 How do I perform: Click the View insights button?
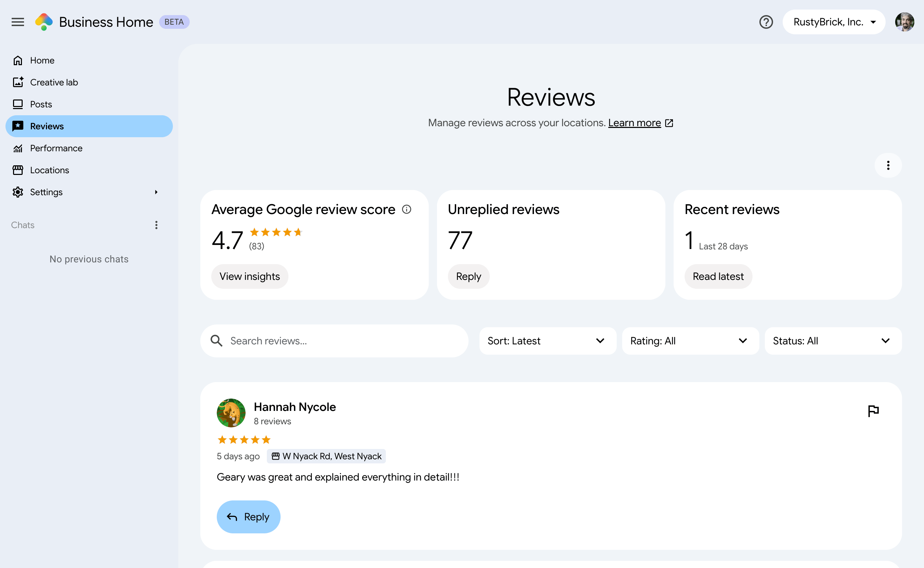(x=250, y=276)
